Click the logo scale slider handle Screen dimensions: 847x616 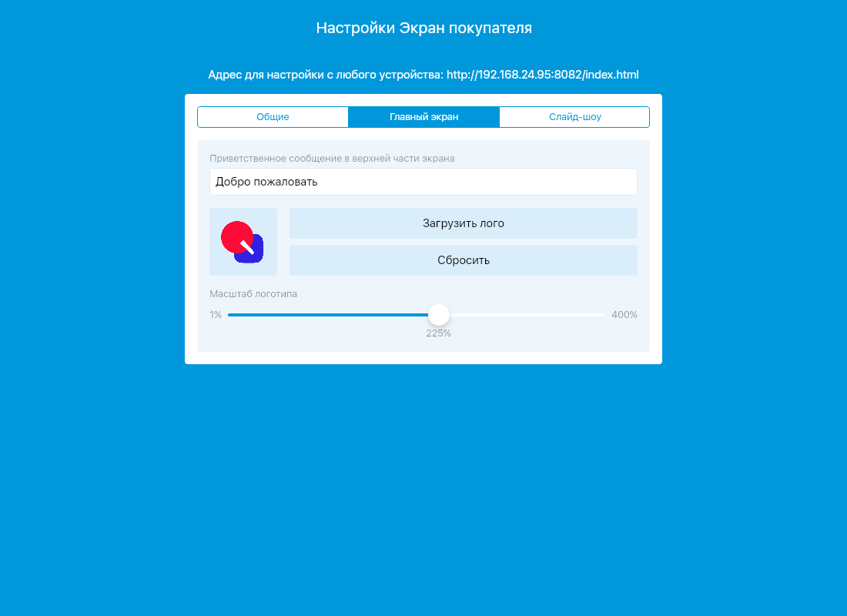[x=439, y=314]
